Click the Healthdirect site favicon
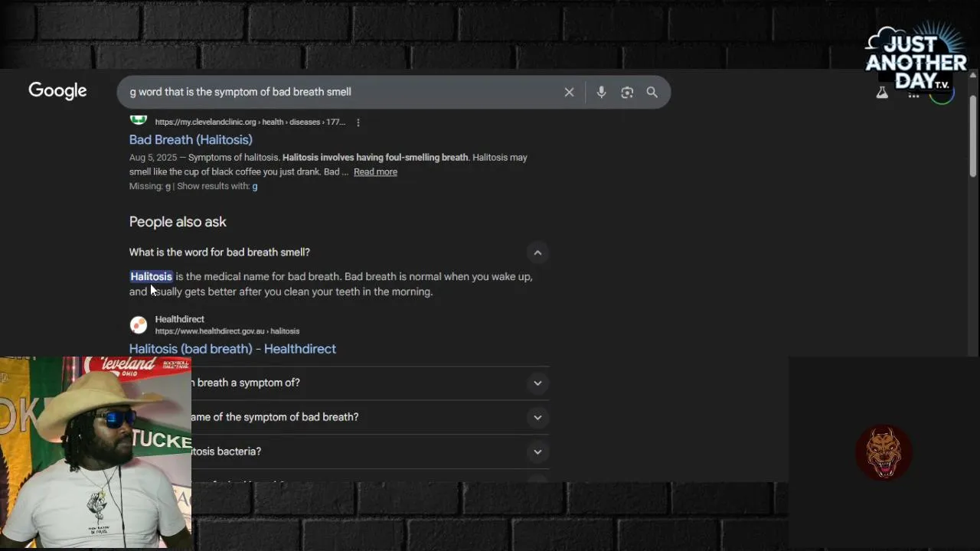Image resolution: width=980 pixels, height=551 pixels. tap(139, 325)
